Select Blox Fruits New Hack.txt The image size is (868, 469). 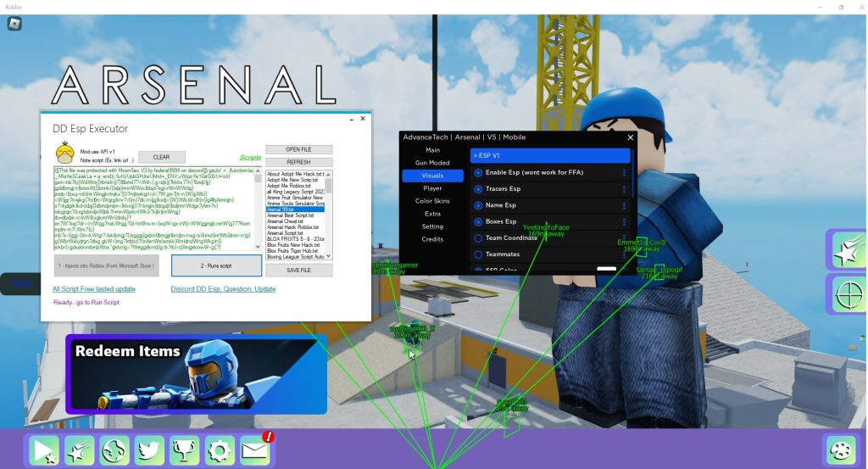pos(294,245)
